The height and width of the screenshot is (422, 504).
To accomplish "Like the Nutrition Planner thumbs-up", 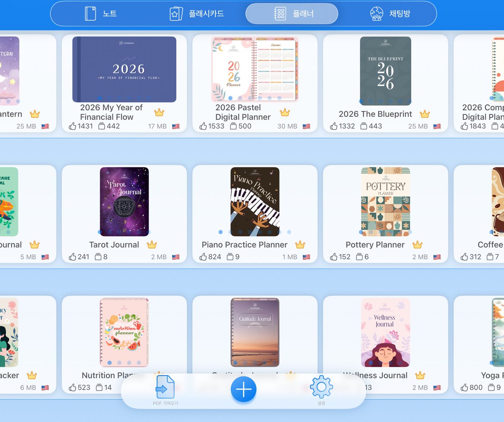I will tap(73, 387).
